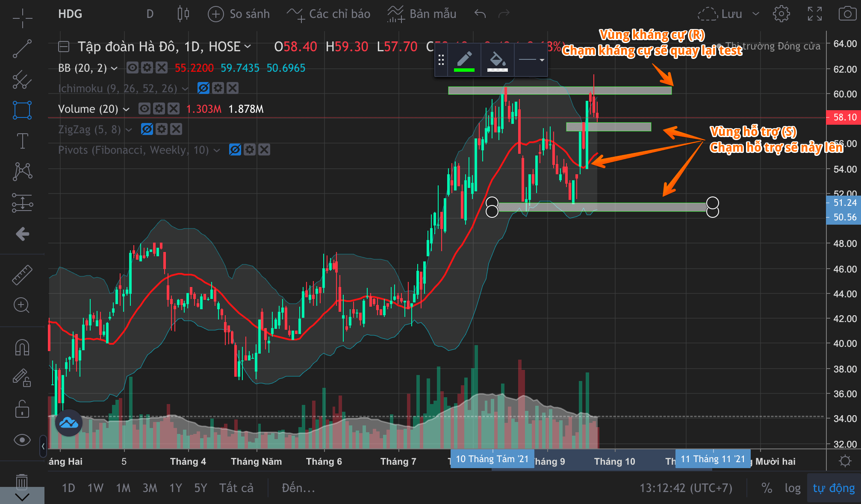Click the So sánh compare button
This screenshot has height=504, width=861.
coord(239,14)
